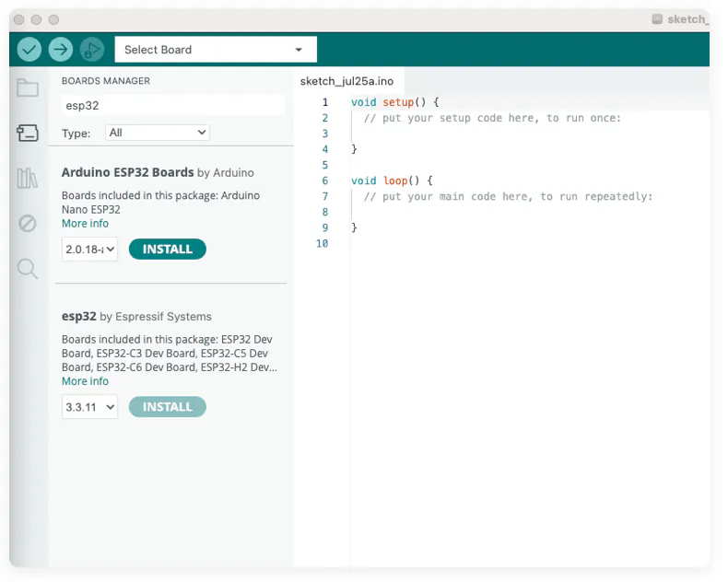This screenshot has height=582, width=728.
Task: Click the esp32 by Espressif Systems title
Action: [x=136, y=317]
